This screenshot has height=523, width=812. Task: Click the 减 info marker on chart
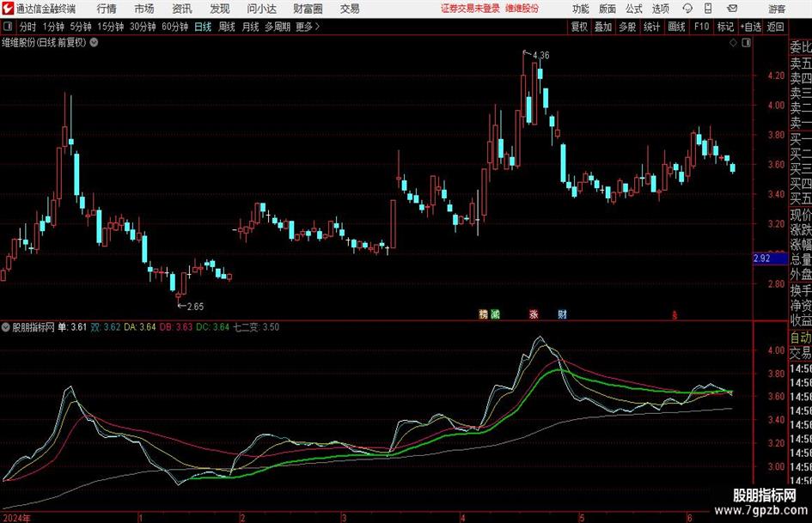tap(496, 313)
